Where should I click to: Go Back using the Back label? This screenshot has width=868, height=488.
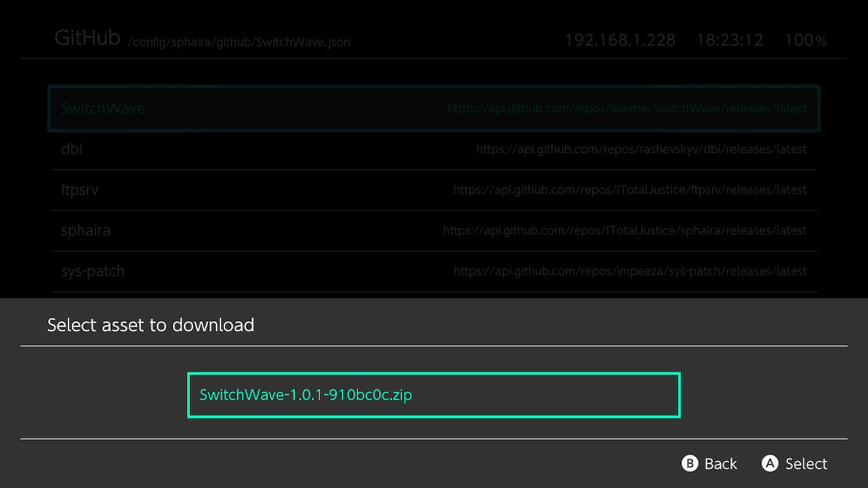click(720, 464)
